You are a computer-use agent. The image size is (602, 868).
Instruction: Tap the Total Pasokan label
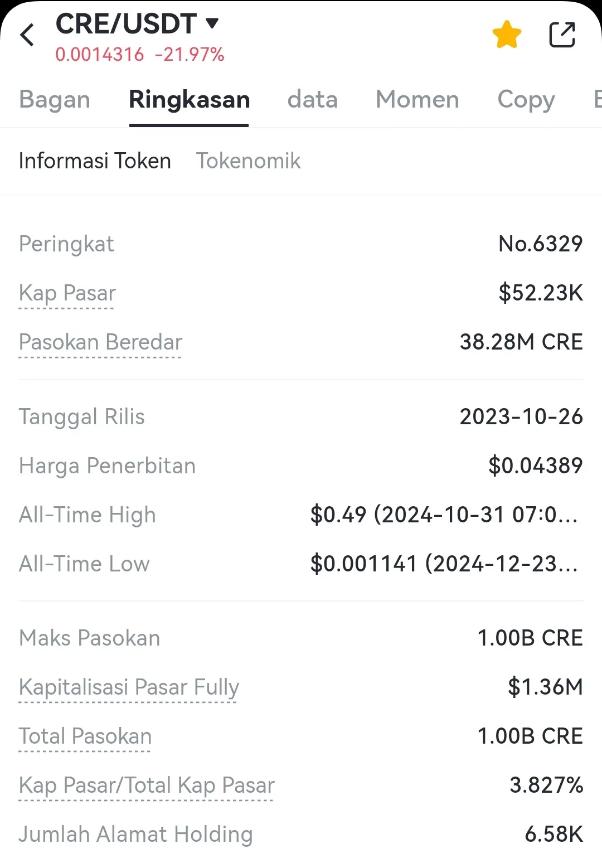85,736
